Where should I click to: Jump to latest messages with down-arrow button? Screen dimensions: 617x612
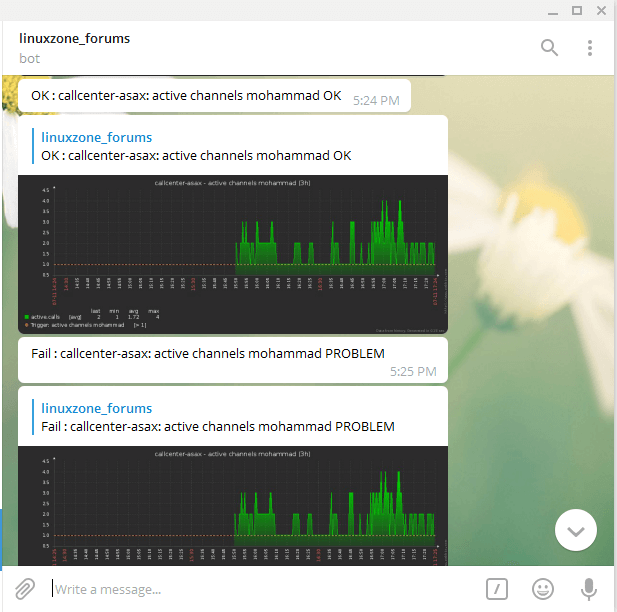point(575,531)
